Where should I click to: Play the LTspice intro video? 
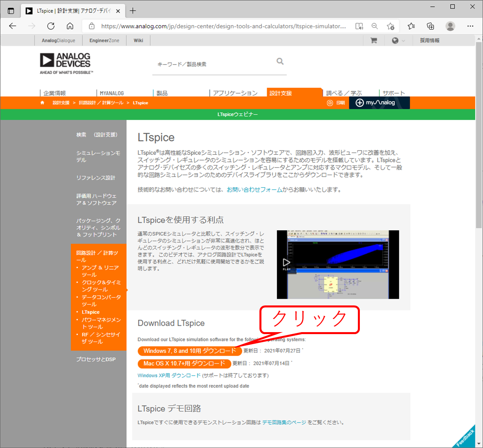287,262
